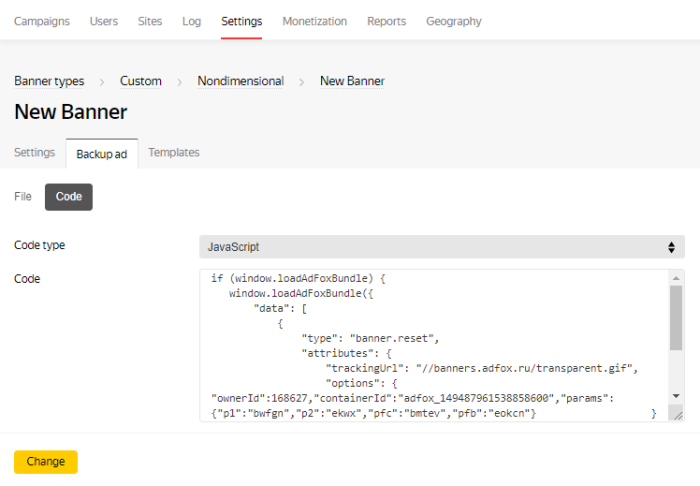Open the Geography section
Screen dimensions: 700x486
[x=453, y=21]
